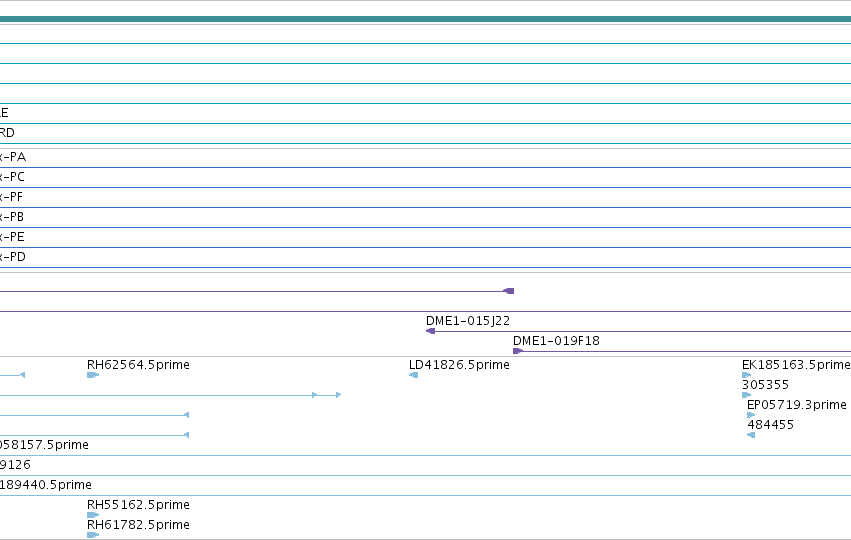Select the transcript label ending in -PB
Image resolution: width=851 pixels, height=540 pixels.
coord(12,217)
